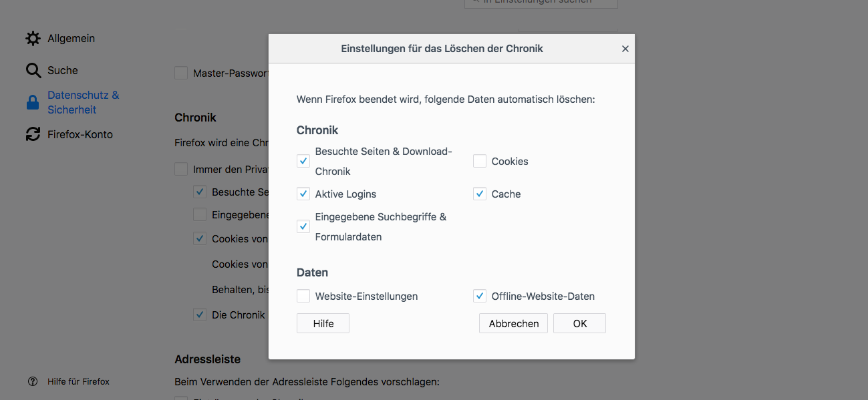Enable the Cookies checkbox
868x400 pixels.
click(x=480, y=162)
